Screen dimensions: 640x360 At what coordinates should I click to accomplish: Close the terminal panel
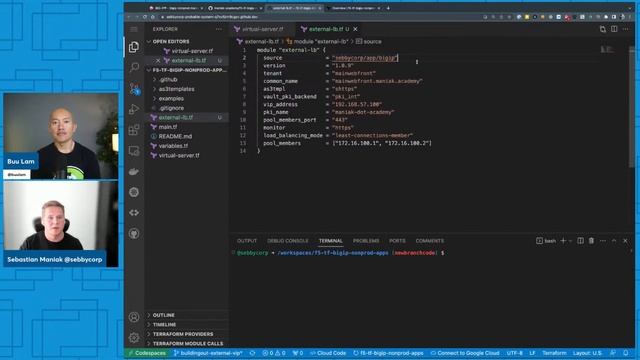pyautogui.click(x=625, y=241)
